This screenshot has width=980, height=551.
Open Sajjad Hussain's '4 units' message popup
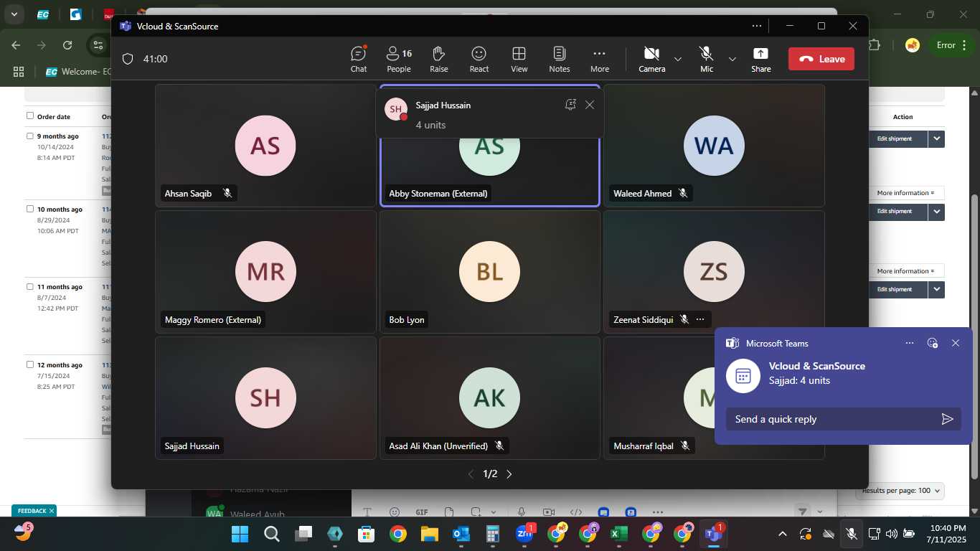[490, 114]
